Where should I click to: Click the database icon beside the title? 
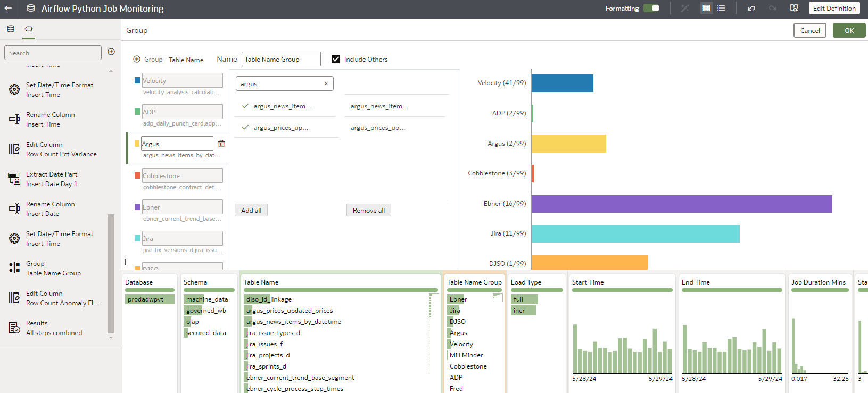31,9
